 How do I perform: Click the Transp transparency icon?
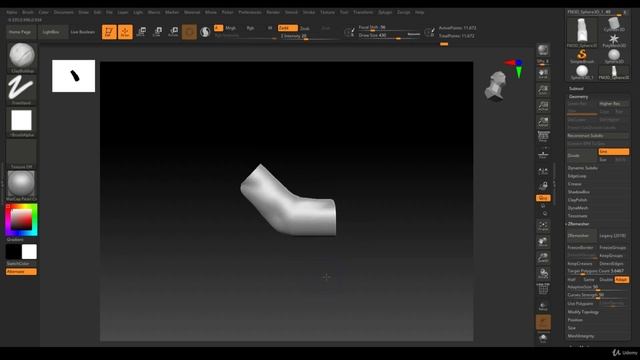pos(543,306)
